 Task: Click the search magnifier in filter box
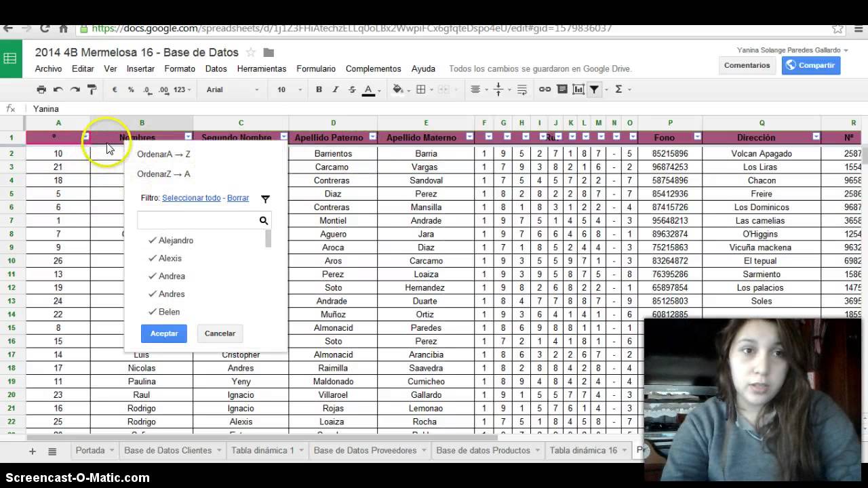[x=264, y=220]
